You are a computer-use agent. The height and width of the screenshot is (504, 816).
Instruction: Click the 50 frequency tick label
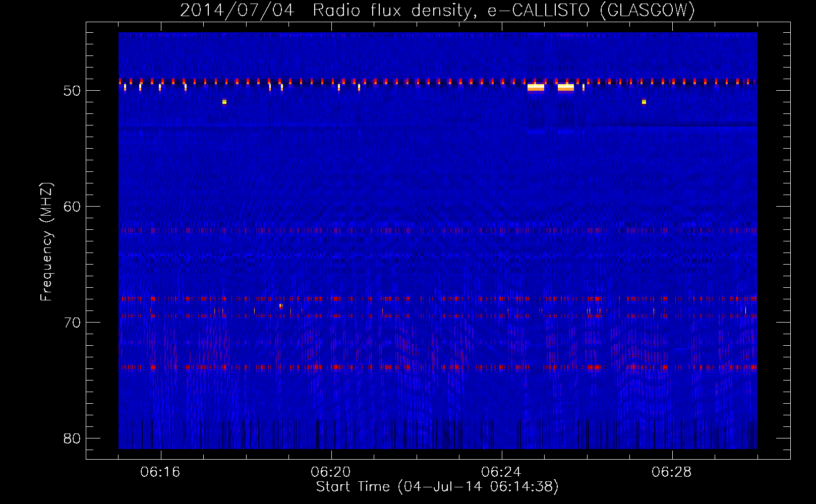72,91
